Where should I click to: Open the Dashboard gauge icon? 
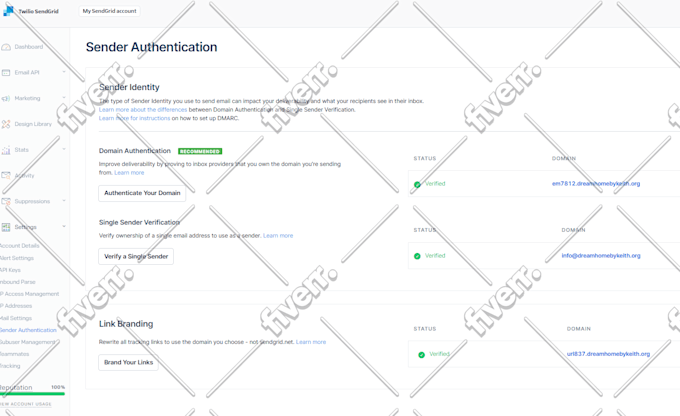point(6,47)
